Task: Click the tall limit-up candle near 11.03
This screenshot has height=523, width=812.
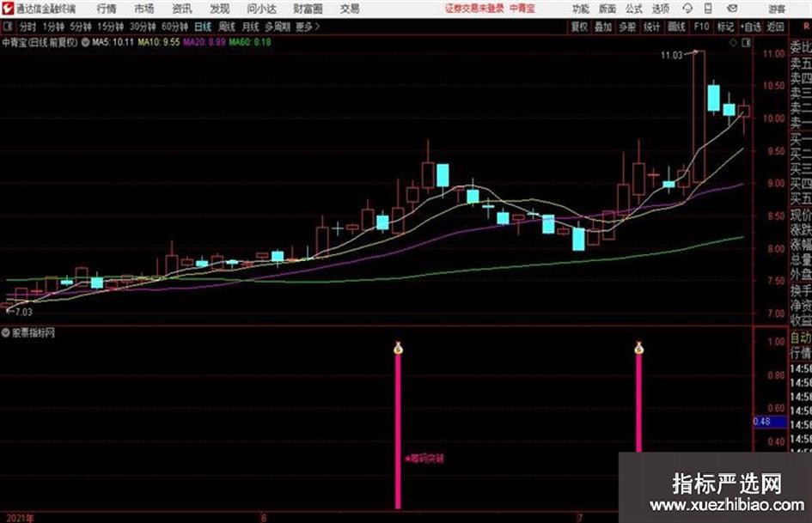Action: [x=699, y=116]
